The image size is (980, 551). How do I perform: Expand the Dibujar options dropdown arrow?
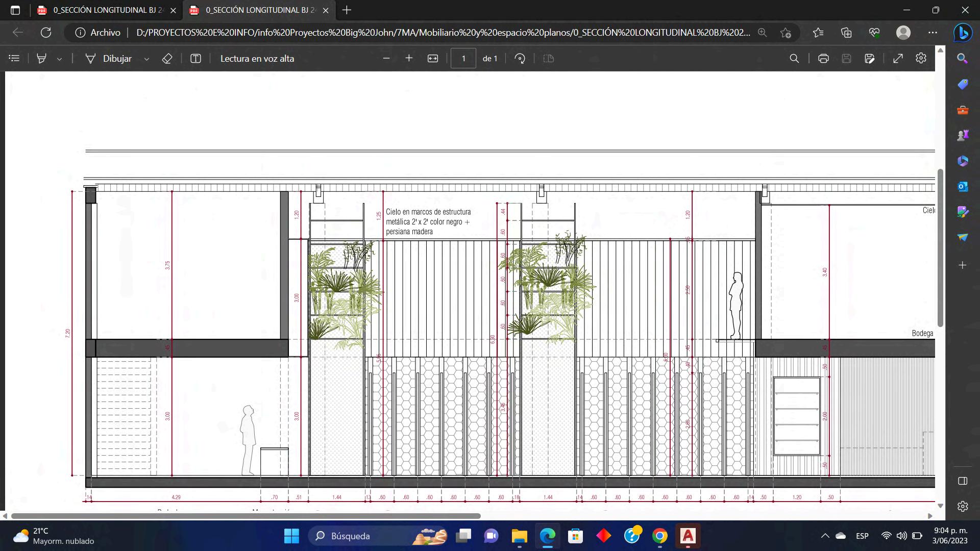146,59
